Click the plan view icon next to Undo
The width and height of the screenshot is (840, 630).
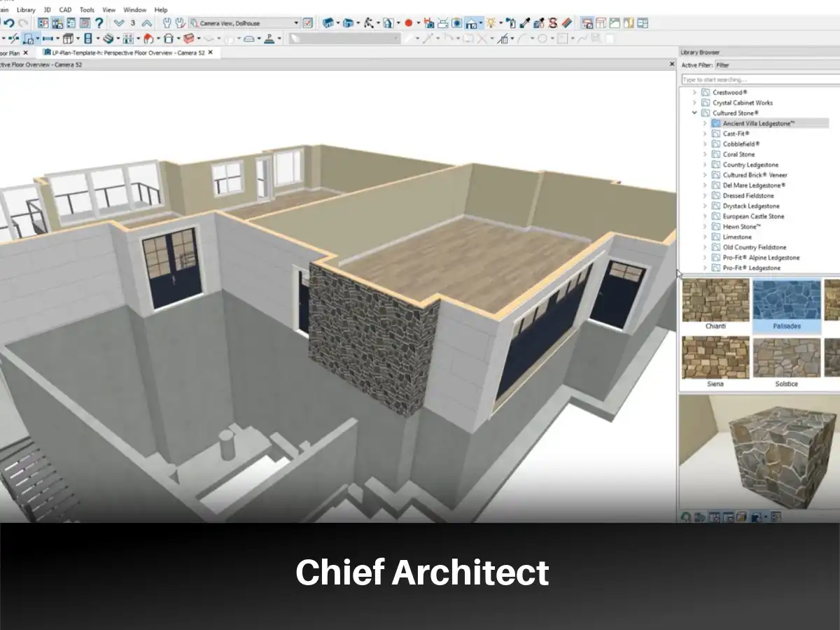point(43,23)
